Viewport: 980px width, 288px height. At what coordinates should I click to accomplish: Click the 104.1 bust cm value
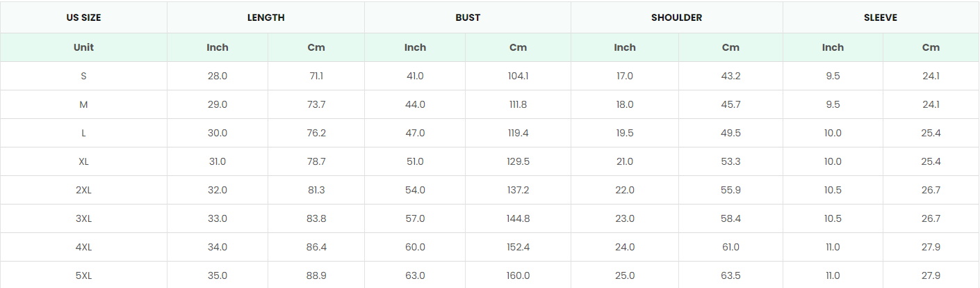pos(518,76)
